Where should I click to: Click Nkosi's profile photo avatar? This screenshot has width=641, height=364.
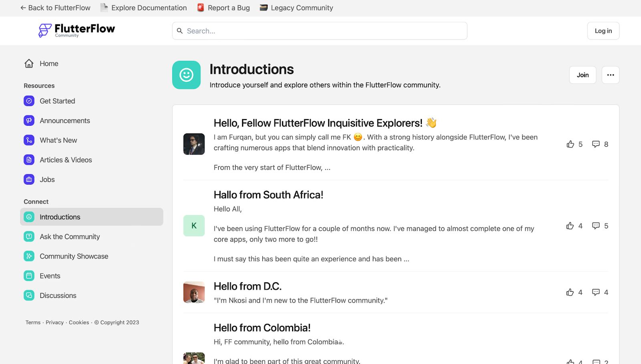(x=194, y=292)
